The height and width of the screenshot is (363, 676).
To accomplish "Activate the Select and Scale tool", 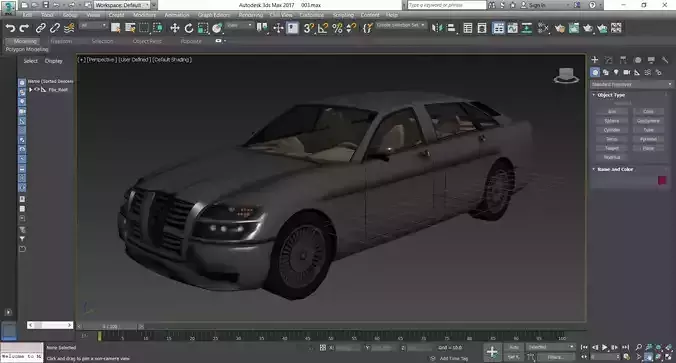I will 203,28.
